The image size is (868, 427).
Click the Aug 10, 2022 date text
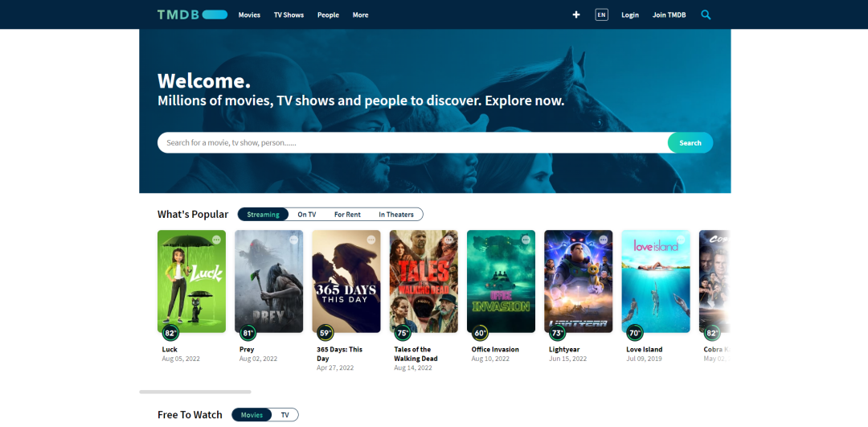pos(490,359)
